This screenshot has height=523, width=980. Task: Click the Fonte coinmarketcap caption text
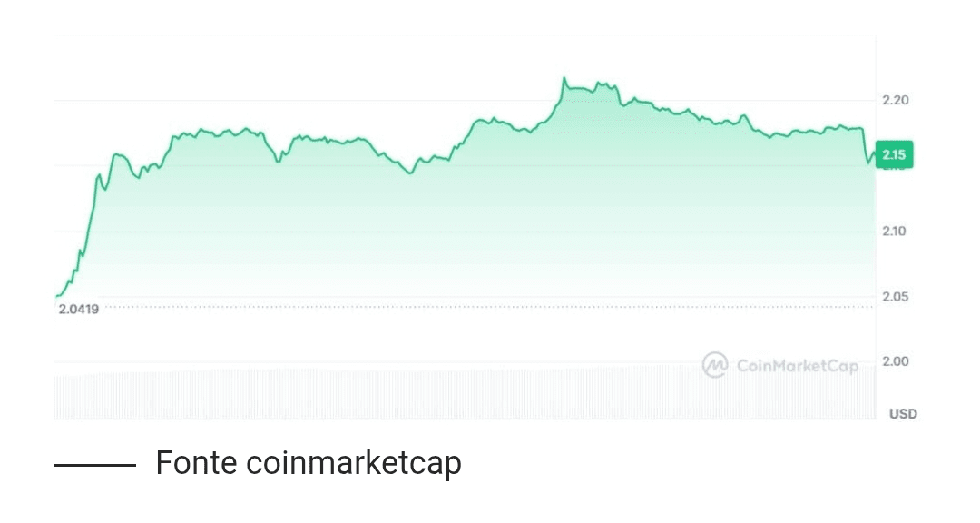click(309, 463)
